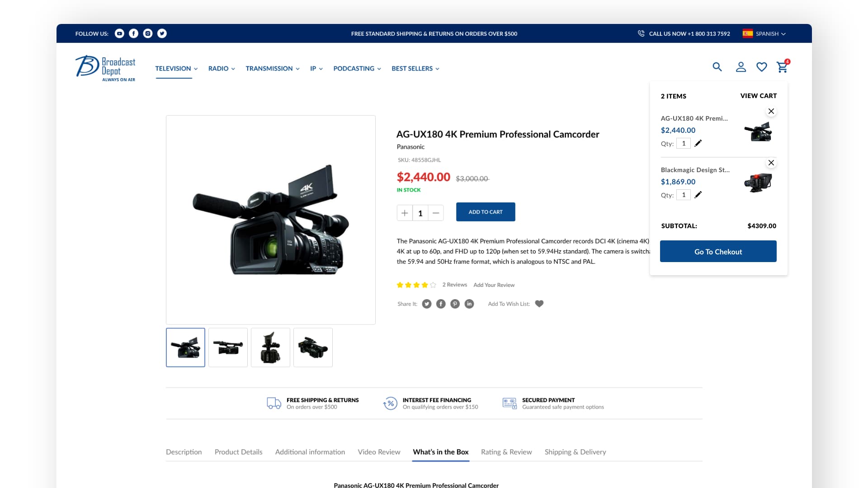This screenshot has width=868, height=488.
Task: Click Go To Chekout button
Action: pyautogui.click(x=718, y=251)
